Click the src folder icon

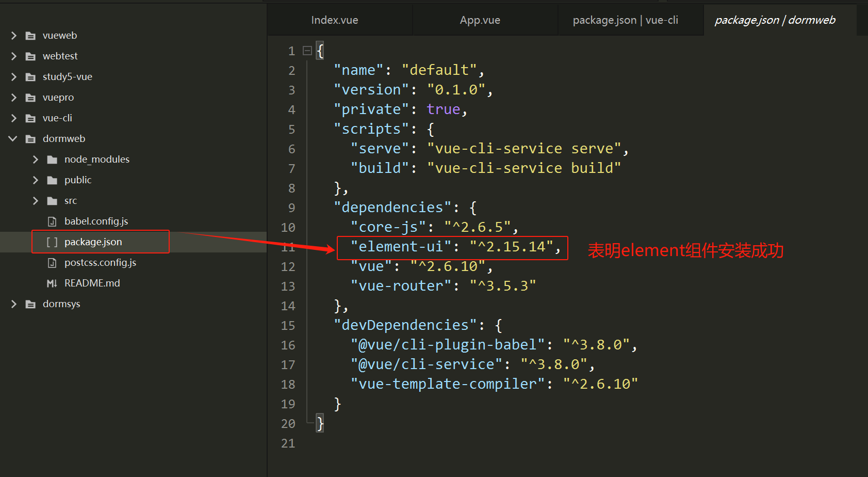pos(52,200)
